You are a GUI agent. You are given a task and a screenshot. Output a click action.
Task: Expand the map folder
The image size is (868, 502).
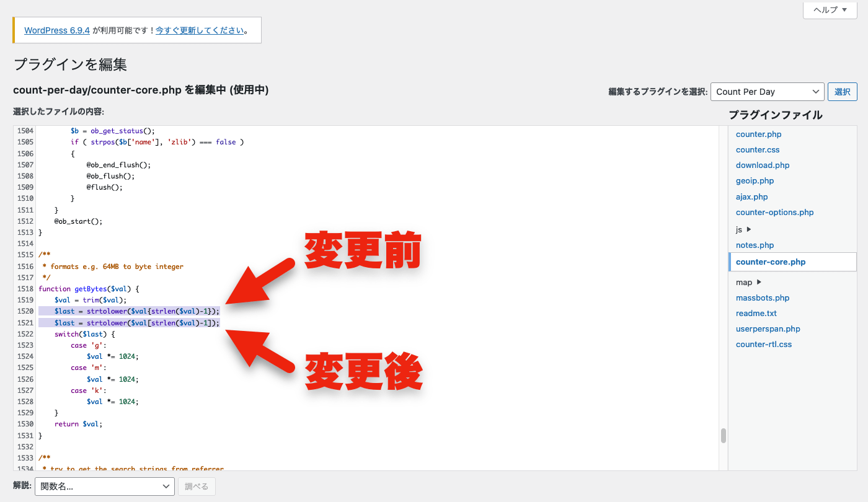[x=748, y=282]
